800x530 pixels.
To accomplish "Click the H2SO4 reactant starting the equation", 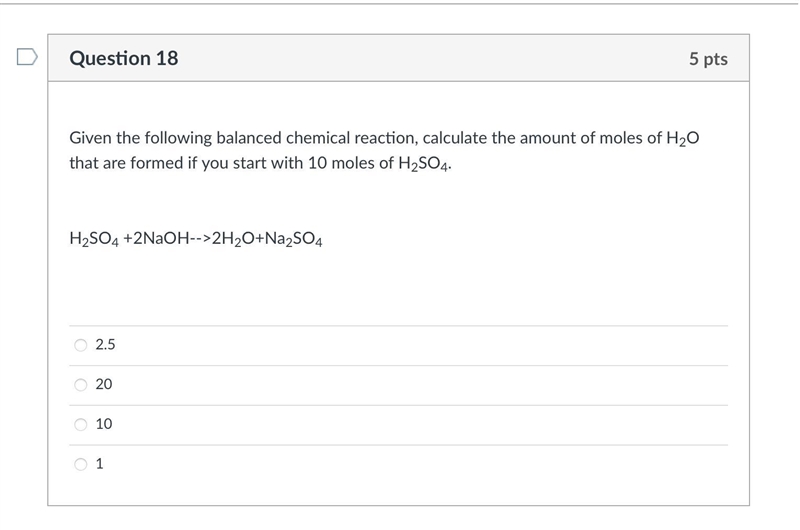I will pyautogui.click(x=94, y=239).
